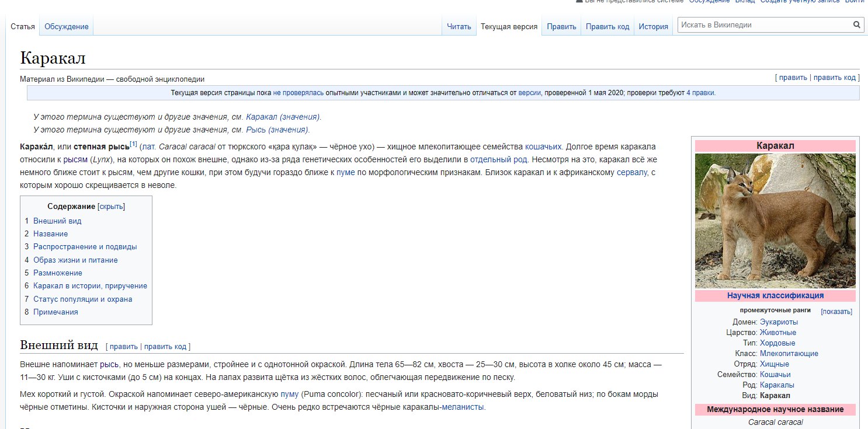Open the История tab
The height and width of the screenshot is (429, 868).
click(x=653, y=27)
